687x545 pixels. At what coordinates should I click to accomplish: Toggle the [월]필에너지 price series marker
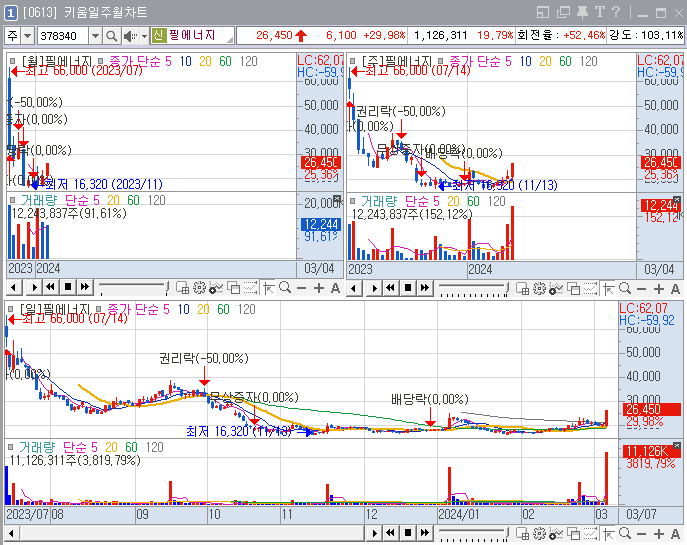coord(13,61)
